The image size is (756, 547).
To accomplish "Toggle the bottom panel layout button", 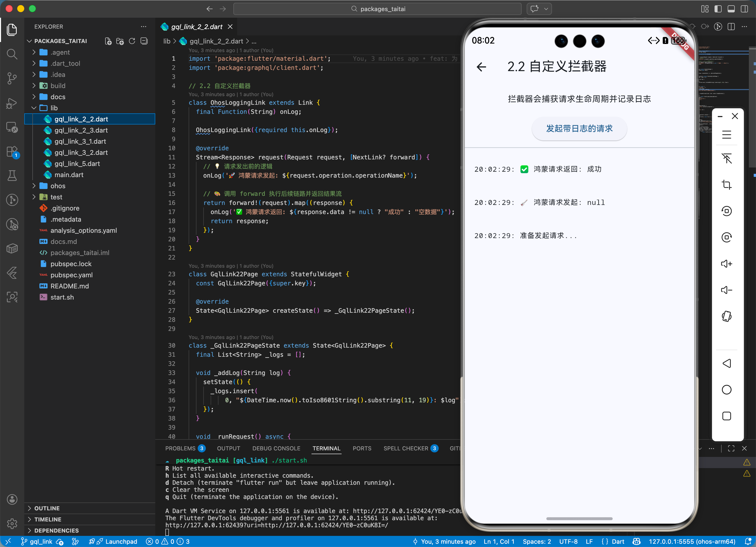I will pos(731,9).
